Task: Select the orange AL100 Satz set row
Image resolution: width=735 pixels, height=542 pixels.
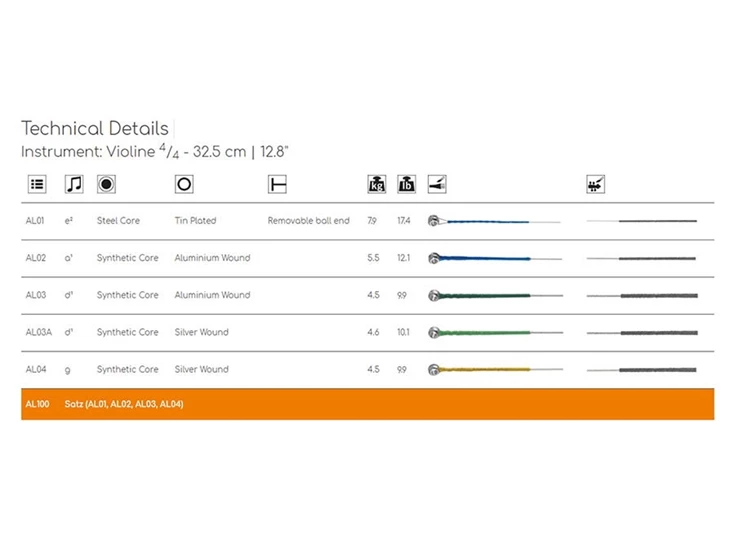Action: 367,404
